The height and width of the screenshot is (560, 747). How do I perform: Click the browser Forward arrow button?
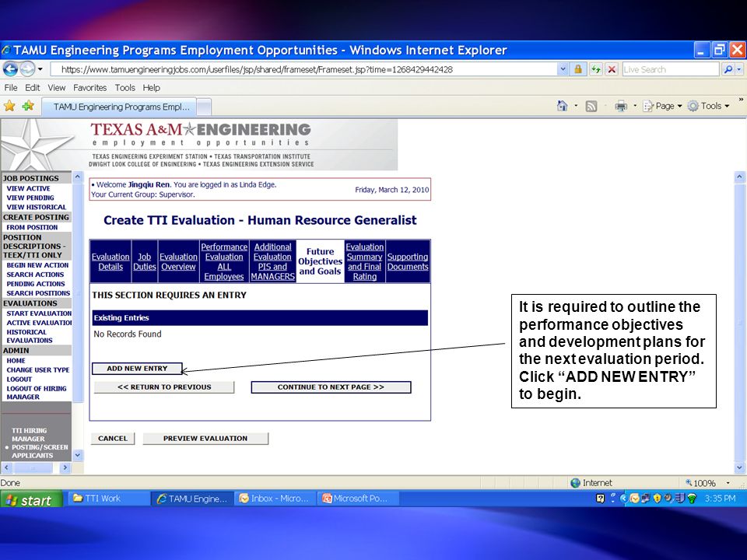click(x=27, y=69)
